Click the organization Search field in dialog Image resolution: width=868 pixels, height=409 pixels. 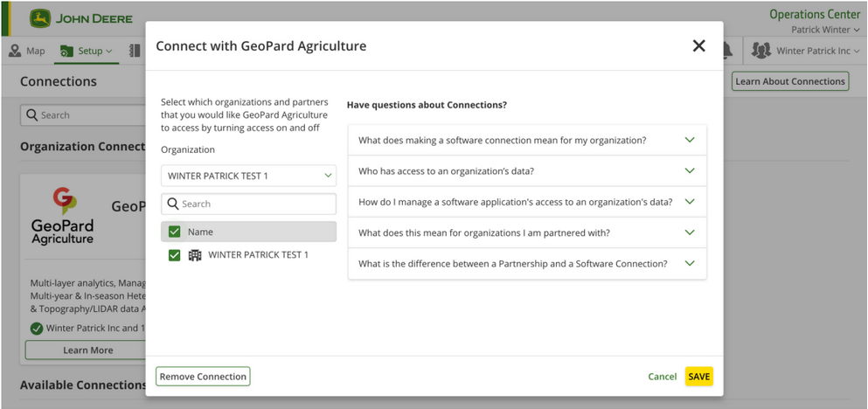coord(255,204)
